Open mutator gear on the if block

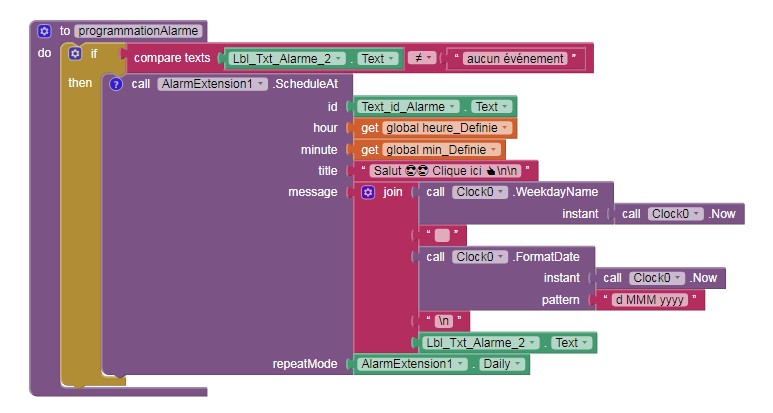(x=75, y=53)
